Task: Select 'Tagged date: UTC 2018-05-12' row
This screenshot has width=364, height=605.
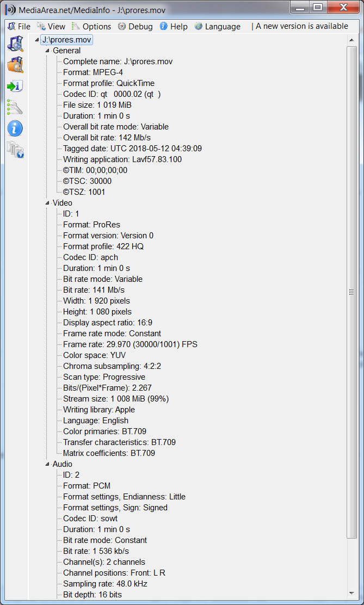Action: pyautogui.click(x=132, y=149)
